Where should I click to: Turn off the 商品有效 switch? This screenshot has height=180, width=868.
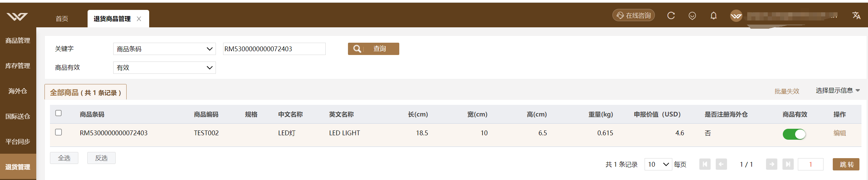tap(794, 134)
